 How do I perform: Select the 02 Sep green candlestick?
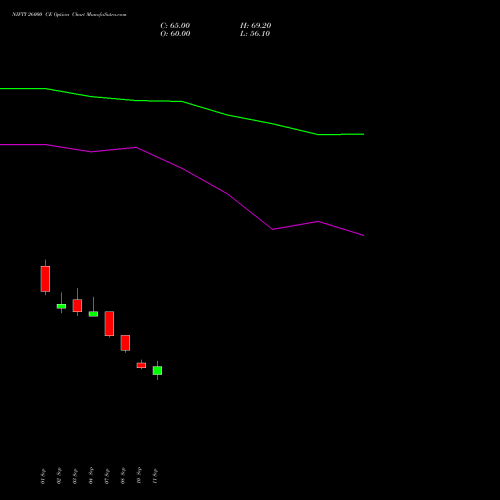tap(61, 306)
